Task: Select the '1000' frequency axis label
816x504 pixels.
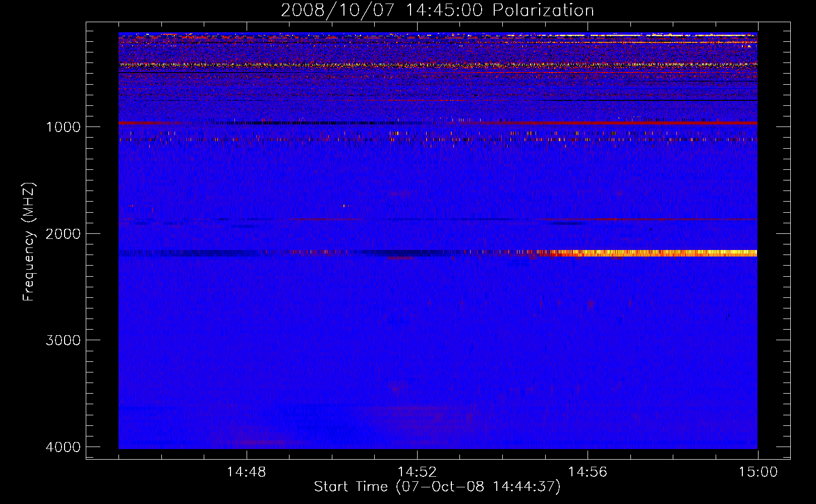Action: (63, 127)
